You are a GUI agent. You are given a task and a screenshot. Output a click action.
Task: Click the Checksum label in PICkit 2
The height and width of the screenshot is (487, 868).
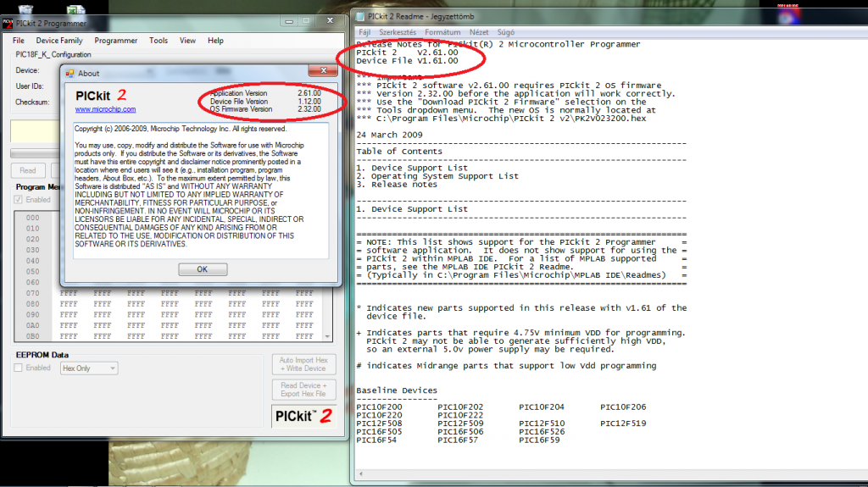(32, 102)
